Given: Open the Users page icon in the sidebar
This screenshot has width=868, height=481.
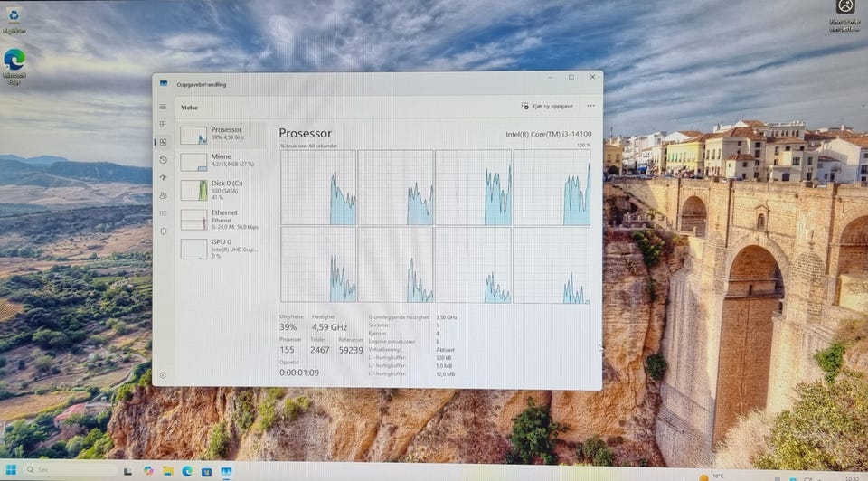Looking at the screenshot, I should point(163,195).
